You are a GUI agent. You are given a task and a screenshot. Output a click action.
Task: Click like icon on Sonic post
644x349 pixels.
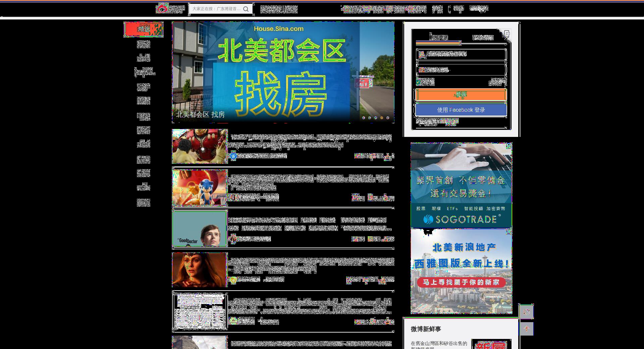click(385, 198)
